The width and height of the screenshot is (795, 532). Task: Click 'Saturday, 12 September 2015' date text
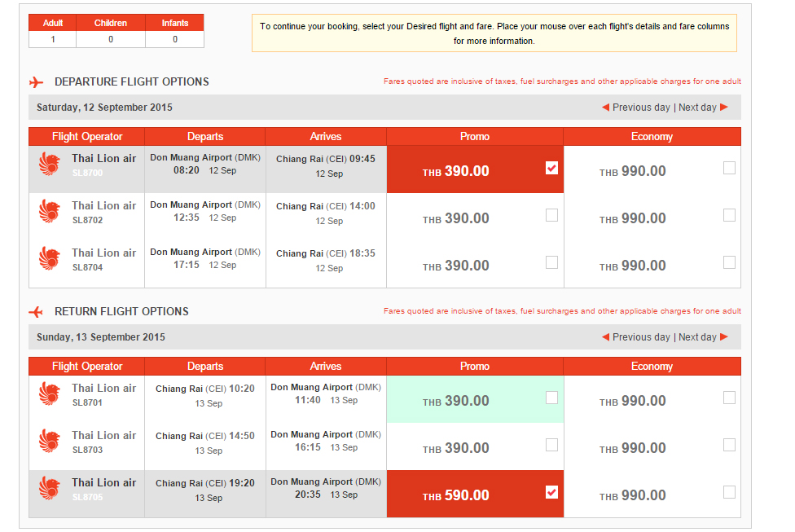pos(104,107)
